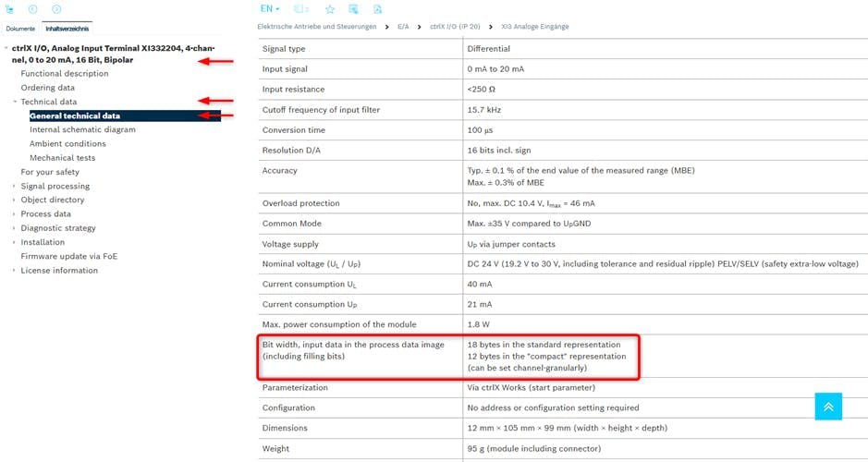Screen dimensions: 868x462
Task: Select the Inhaltsverzeichnis tab
Action: pyautogui.click(x=67, y=29)
